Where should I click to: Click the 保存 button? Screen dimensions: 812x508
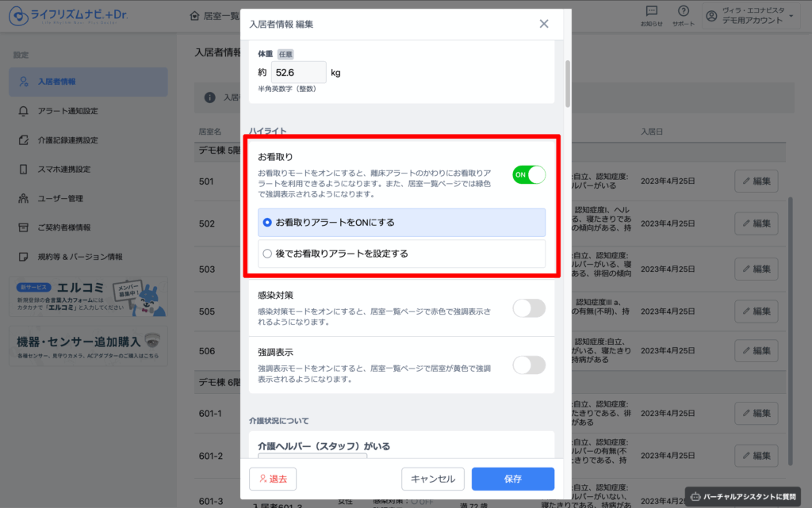coord(512,479)
